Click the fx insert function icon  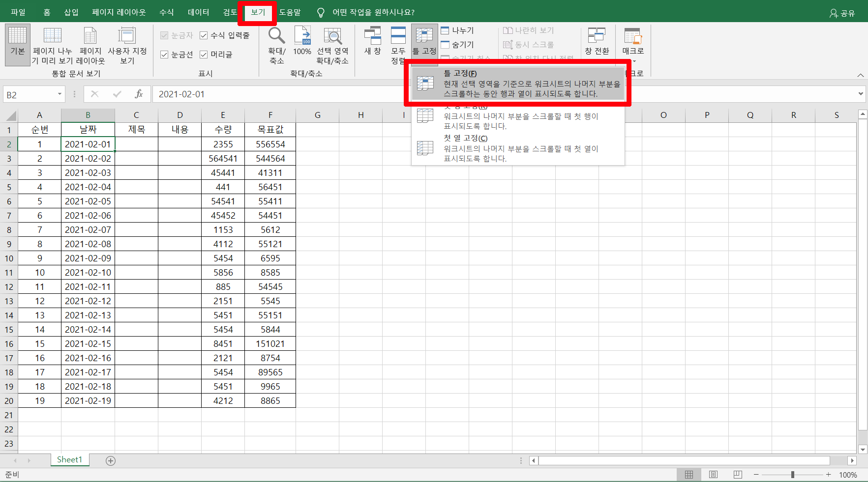click(139, 94)
